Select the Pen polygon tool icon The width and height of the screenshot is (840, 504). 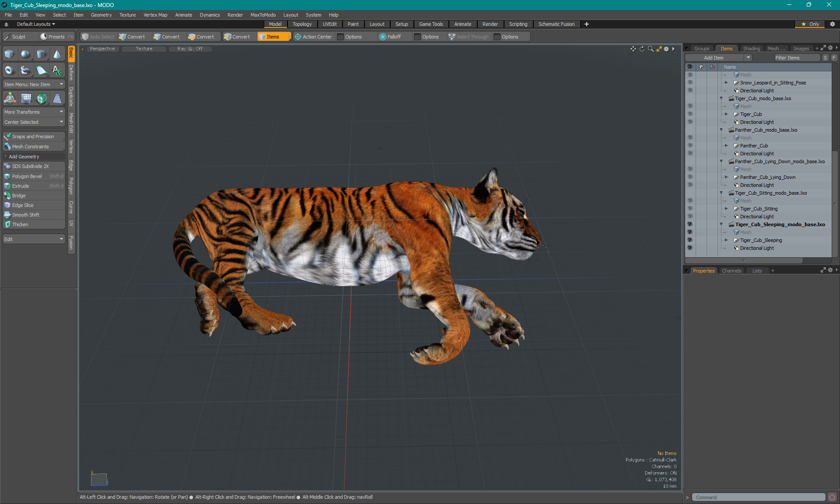(x=41, y=70)
